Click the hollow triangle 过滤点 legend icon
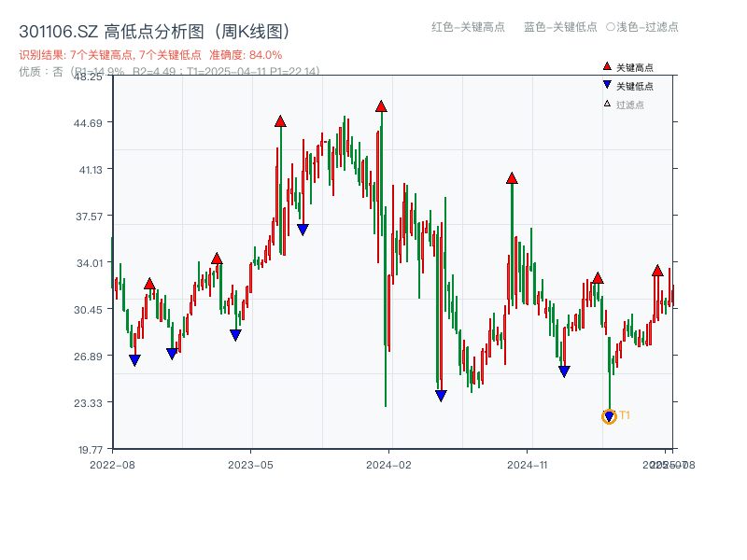The height and width of the screenshot is (560, 747). coord(607,103)
